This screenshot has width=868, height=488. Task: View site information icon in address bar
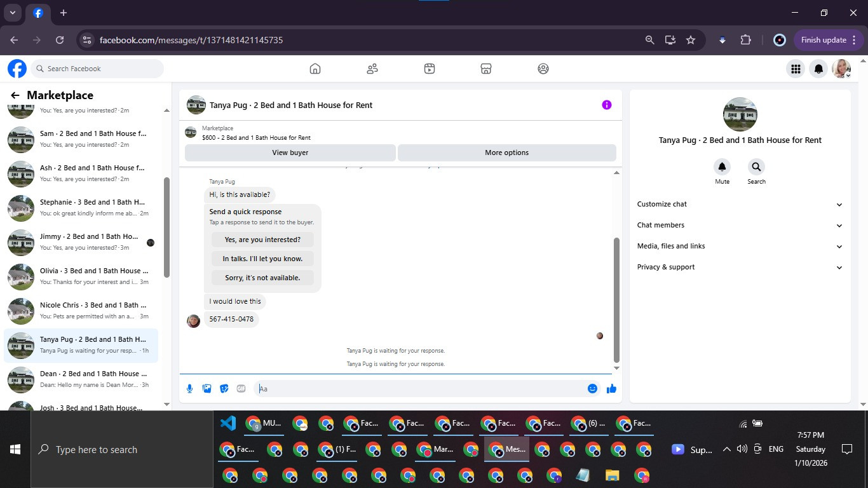[87, 40]
